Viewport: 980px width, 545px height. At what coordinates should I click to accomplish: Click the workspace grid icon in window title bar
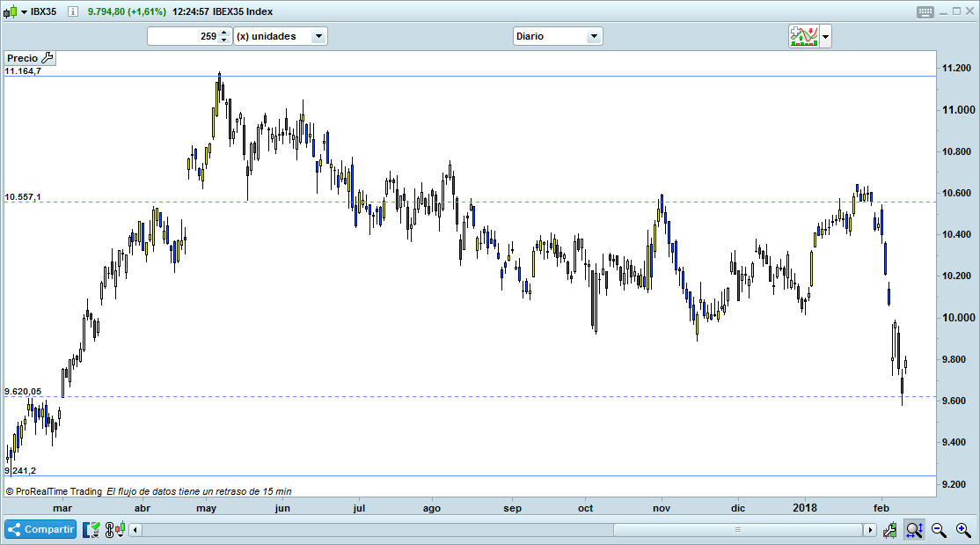(925, 11)
